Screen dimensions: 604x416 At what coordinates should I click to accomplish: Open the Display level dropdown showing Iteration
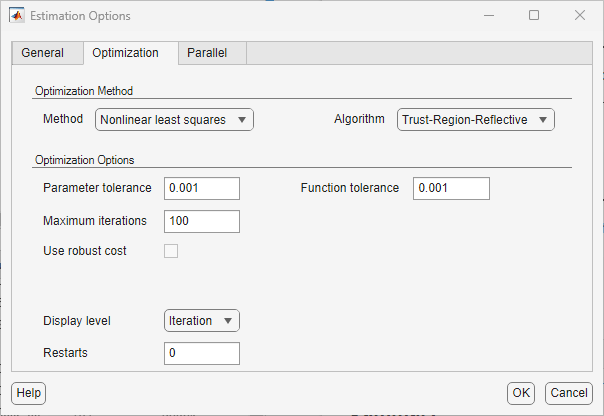[x=202, y=320]
